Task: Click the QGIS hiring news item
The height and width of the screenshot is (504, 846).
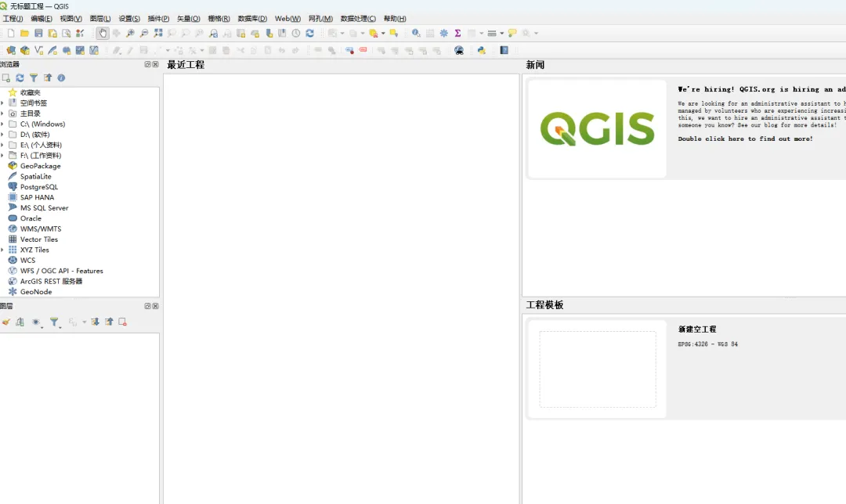Action: pos(686,129)
